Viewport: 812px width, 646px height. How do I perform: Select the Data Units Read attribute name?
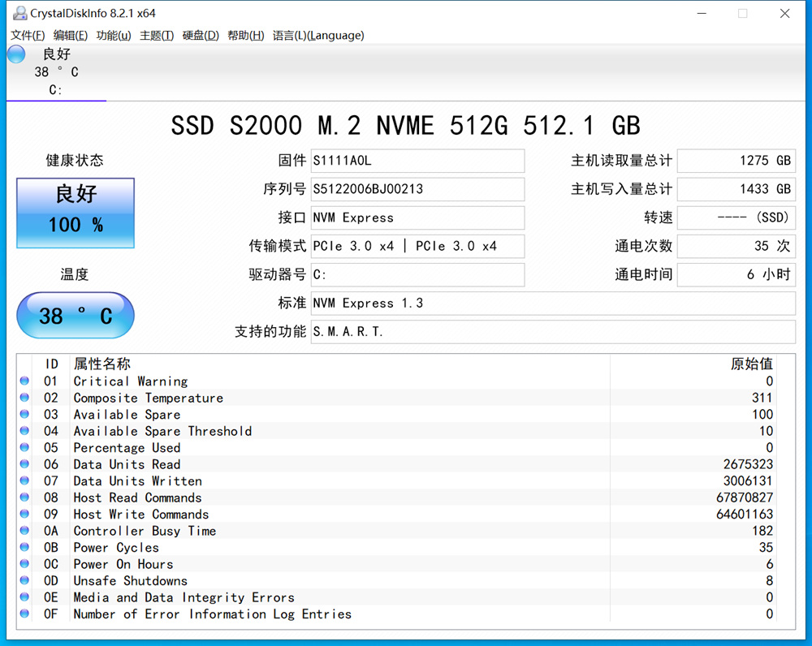click(127, 463)
